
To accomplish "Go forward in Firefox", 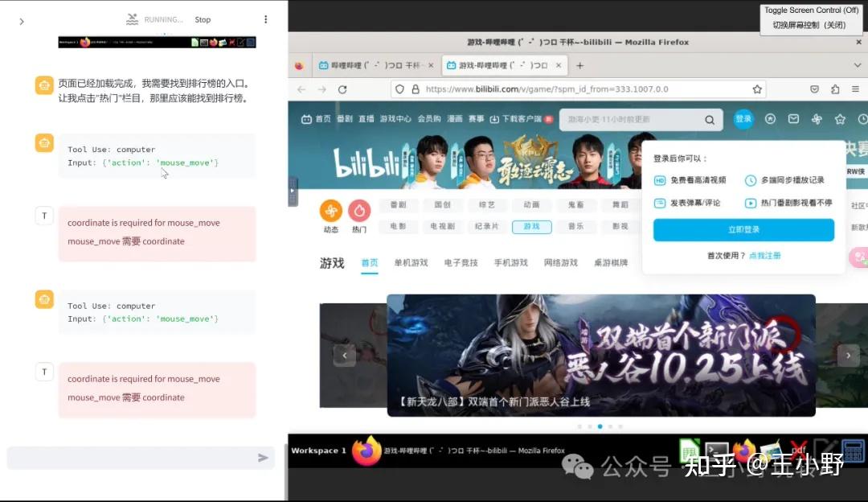I will point(321,89).
